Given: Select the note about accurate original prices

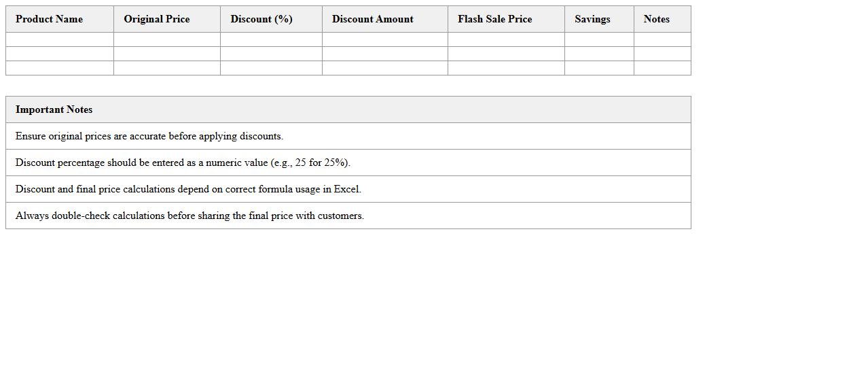Looking at the screenshot, I should coord(348,136).
